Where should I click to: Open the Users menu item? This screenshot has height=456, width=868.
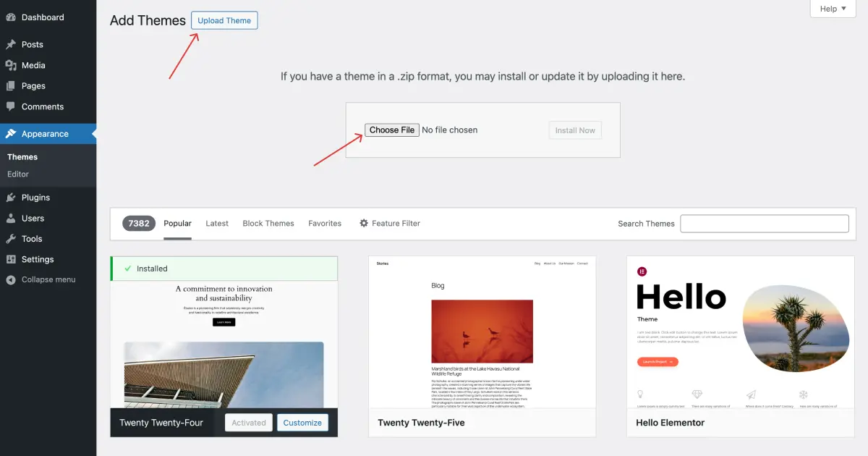click(48, 218)
